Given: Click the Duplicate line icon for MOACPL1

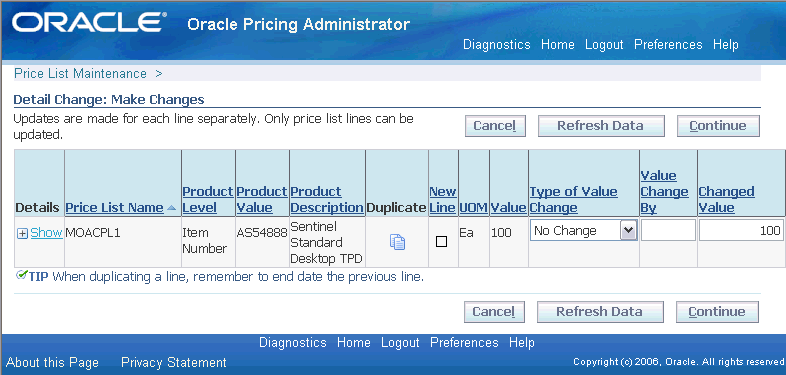Looking at the screenshot, I should point(397,242).
